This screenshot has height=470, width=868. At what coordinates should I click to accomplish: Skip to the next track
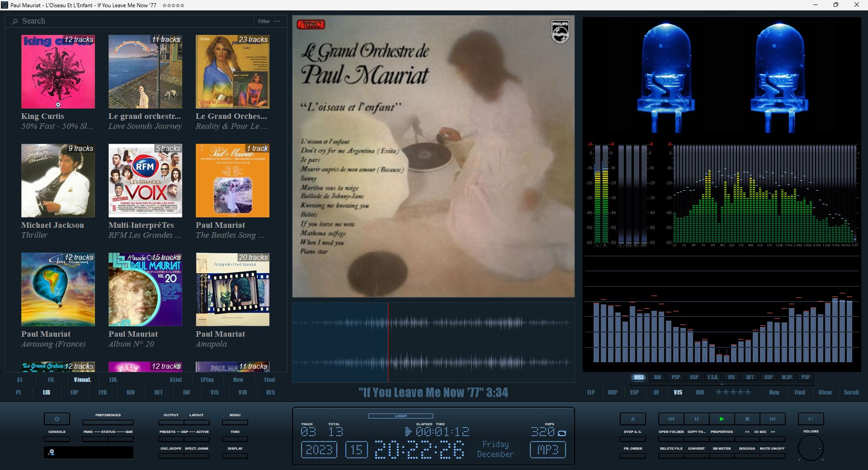pos(772,419)
